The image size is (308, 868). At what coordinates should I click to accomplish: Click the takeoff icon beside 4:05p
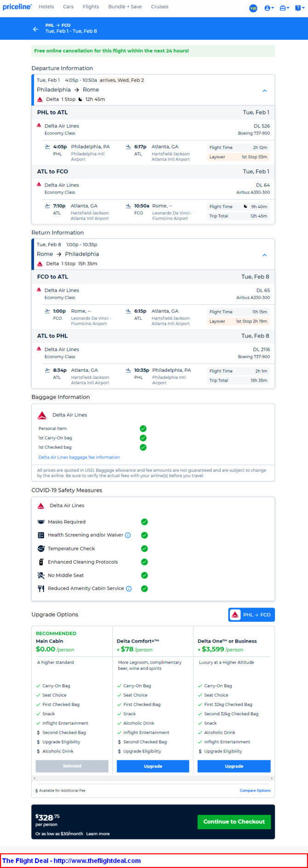coord(47,147)
